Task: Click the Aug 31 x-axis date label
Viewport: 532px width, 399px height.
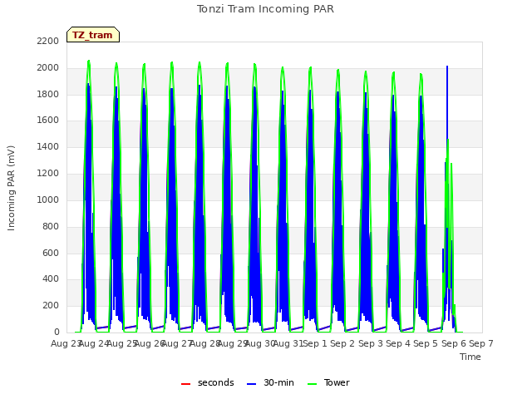Action: pos(288,343)
